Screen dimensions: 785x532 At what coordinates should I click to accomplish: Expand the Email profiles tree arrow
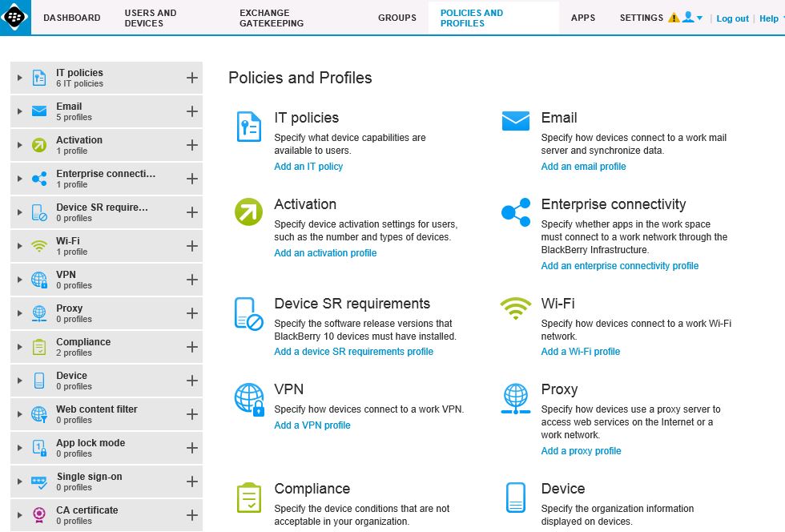(x=19, y=111)
